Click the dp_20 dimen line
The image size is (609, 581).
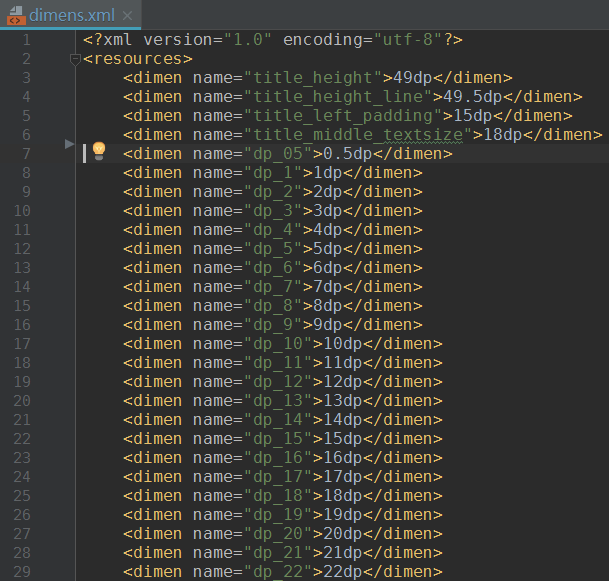[x=283, y=535]
